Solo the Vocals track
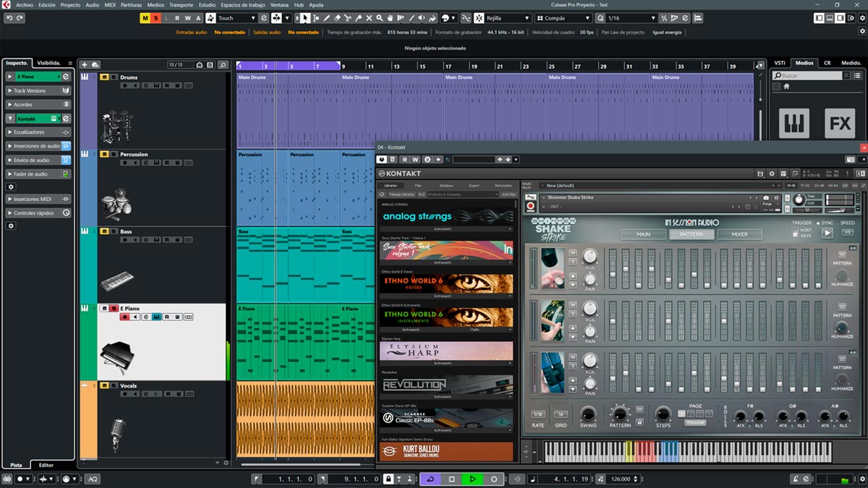 click(x=114, y=385)
